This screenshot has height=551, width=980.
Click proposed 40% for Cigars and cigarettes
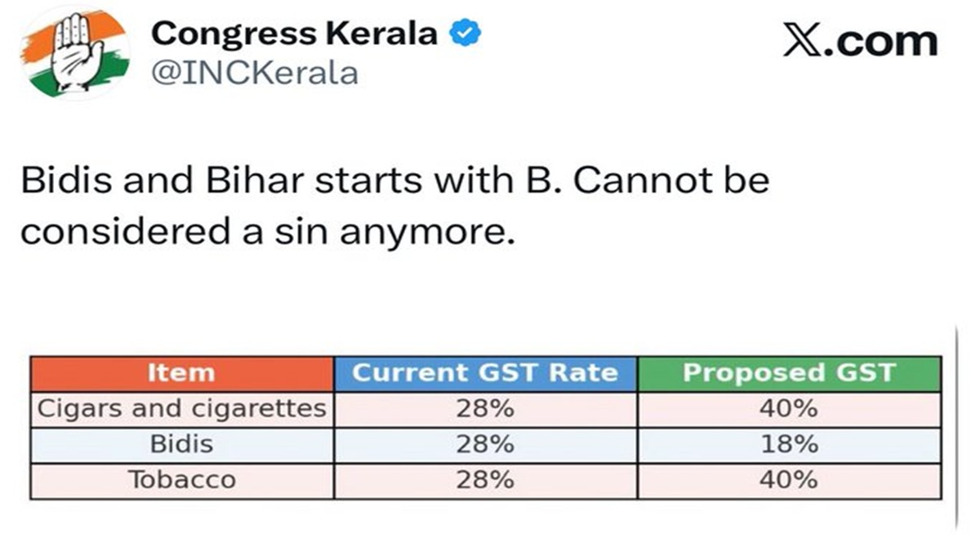click(789, 408)
